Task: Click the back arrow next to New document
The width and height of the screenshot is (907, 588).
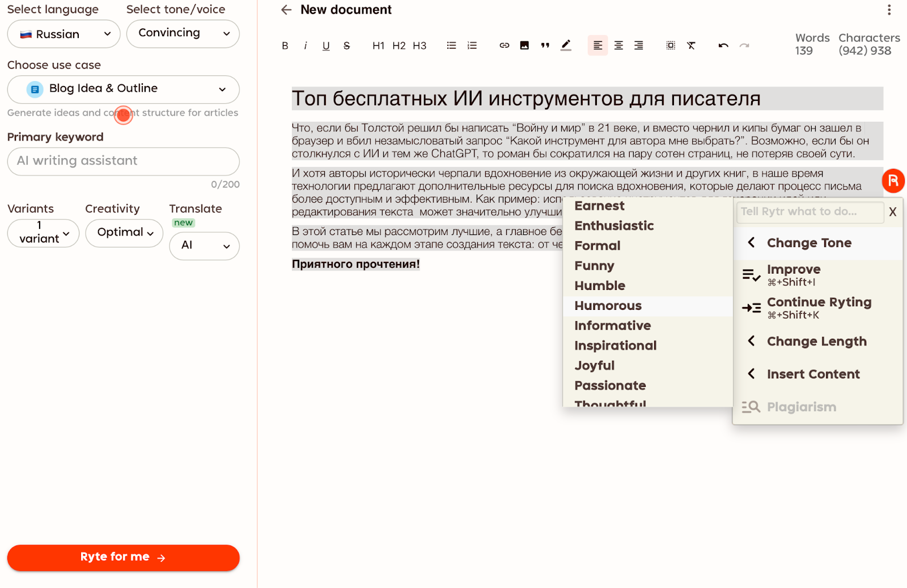Action: pyautogui.click(x=286, y=10)
